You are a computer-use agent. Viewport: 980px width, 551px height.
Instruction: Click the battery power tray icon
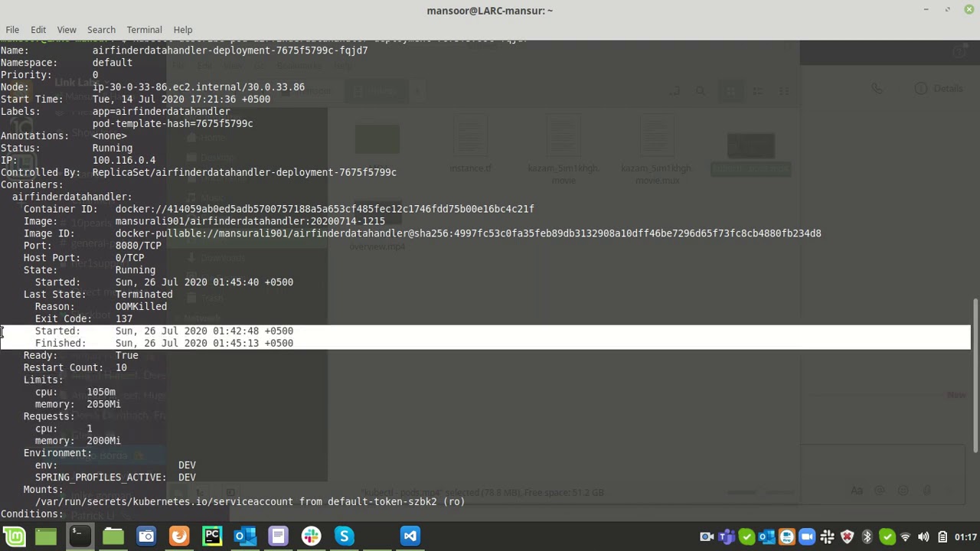(x=942, y=536)
